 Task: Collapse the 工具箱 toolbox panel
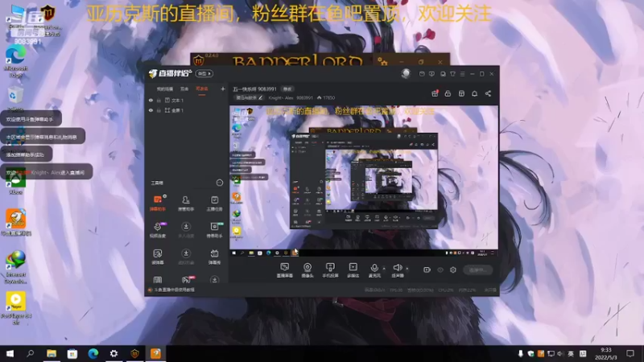click(x=220, y=183)
